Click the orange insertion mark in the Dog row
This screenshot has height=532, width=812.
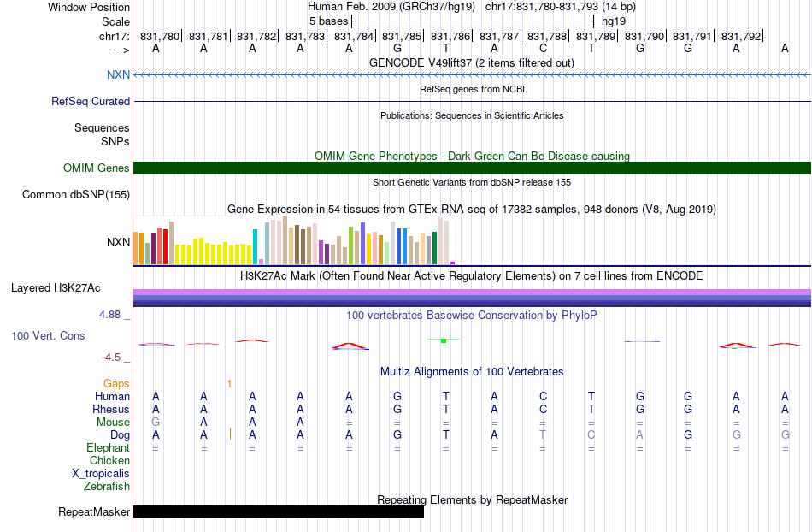tap(231, 434)
